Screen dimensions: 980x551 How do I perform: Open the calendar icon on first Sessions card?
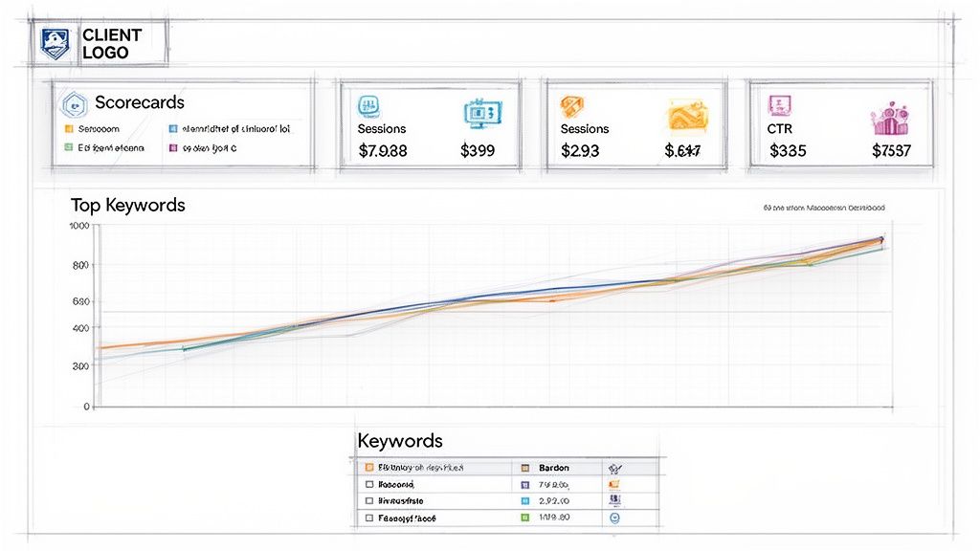(369, 108)
